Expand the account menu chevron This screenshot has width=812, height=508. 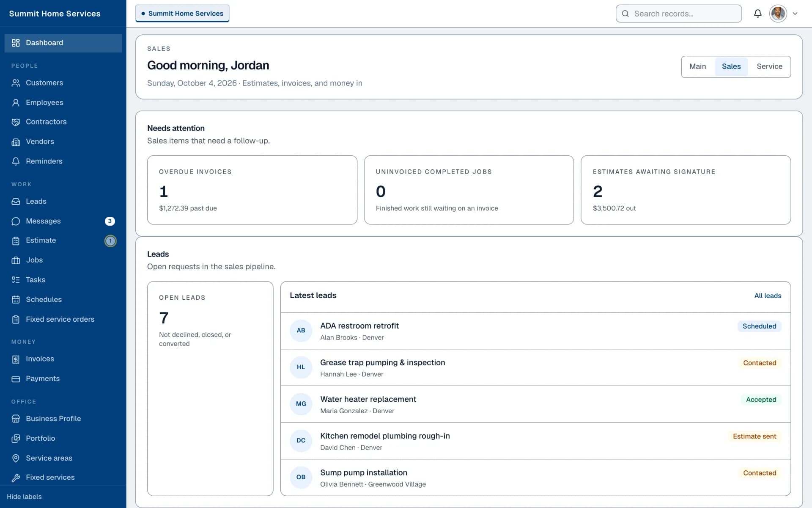coord(795,14)
